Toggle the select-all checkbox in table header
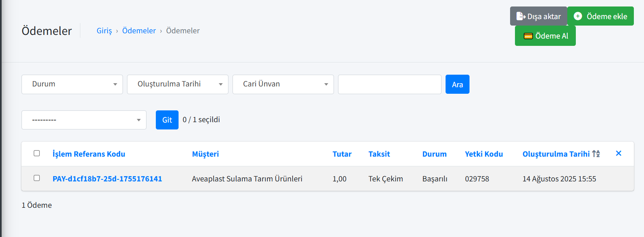644x237 pixels. coord(37,153)
